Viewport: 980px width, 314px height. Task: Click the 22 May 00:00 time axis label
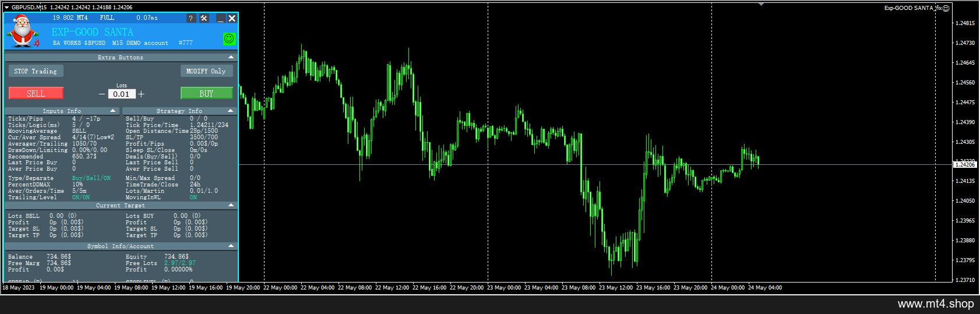click(280, 288)
